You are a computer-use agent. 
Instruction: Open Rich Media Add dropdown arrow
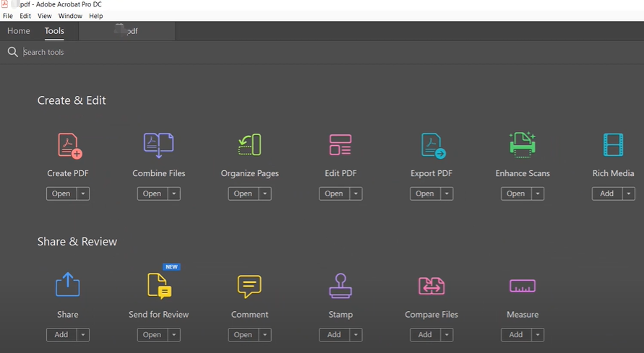coord(629,193)
